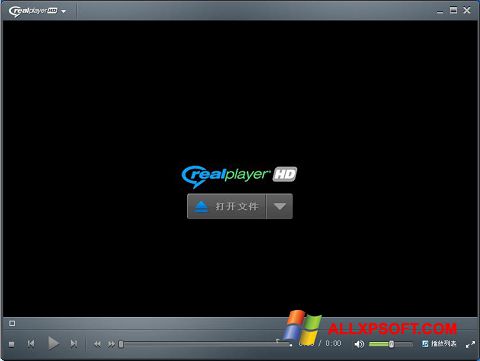This screenshot has height=361, width=480.
Task: Maximize the RealPlayer window
Action: click(x=453, y=10)
